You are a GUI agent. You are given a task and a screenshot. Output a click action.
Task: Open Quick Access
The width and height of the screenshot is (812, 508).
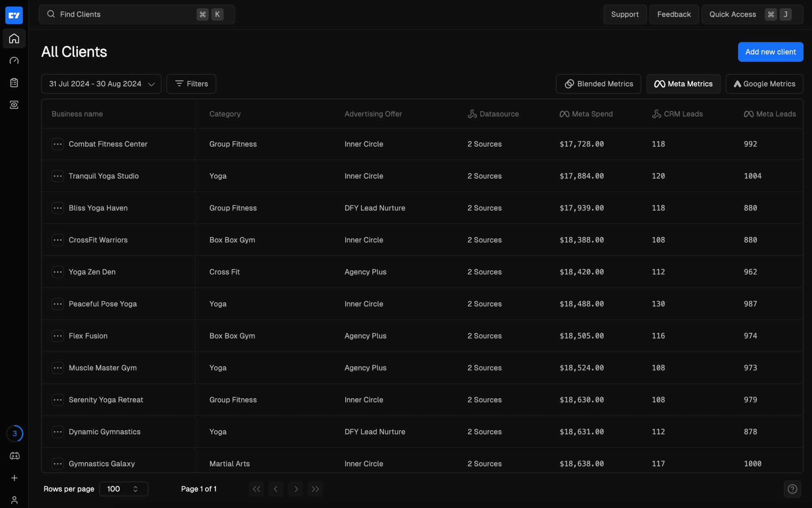(x=752, y=14)
